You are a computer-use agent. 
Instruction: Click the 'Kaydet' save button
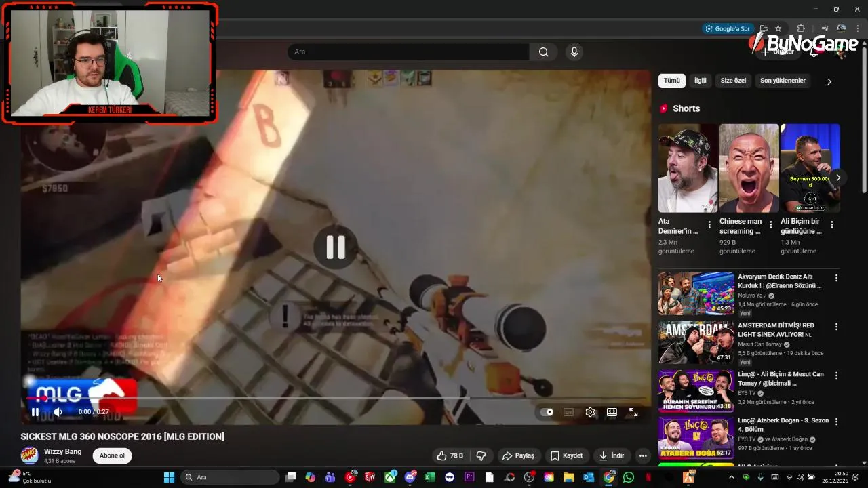(566, 455)
